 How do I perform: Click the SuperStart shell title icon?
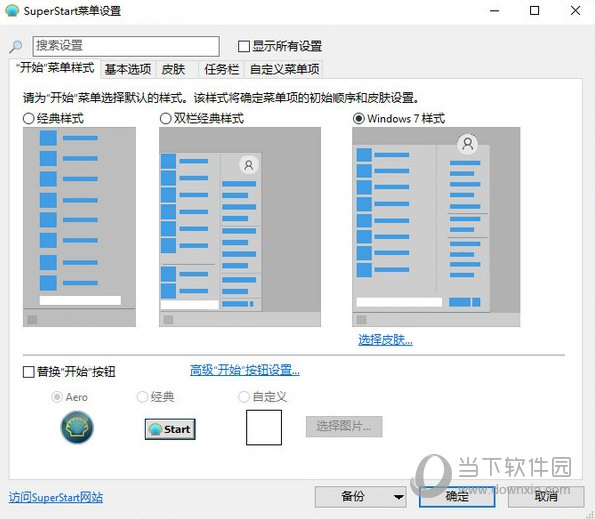(12, 10)
